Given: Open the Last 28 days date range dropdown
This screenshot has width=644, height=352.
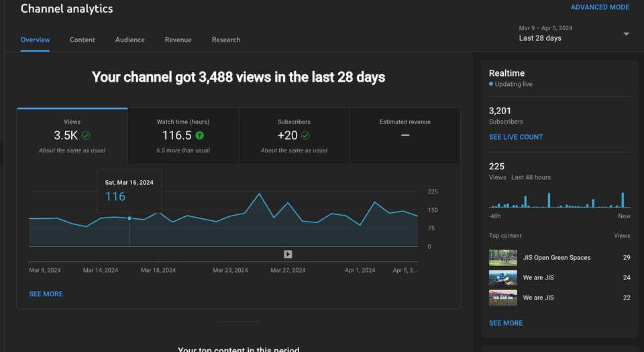Looking at the screenshot, I should (574, 34).
